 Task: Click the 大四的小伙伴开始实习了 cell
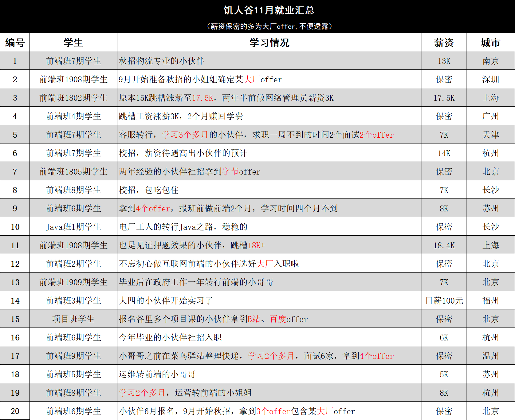tap(269, 300)
